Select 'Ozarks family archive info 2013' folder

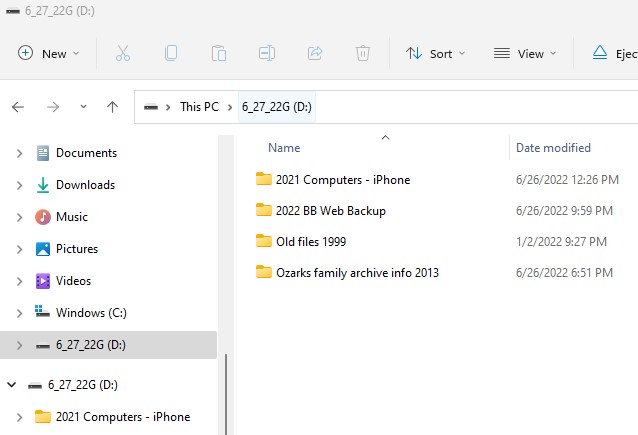(x=357, y=273)
